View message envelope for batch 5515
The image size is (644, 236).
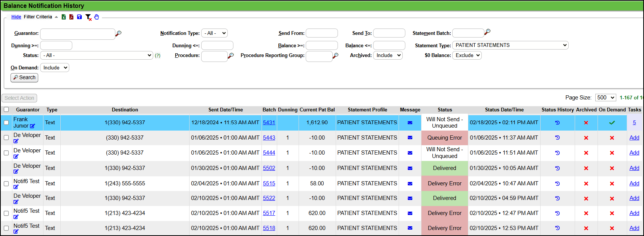[410, 184]
